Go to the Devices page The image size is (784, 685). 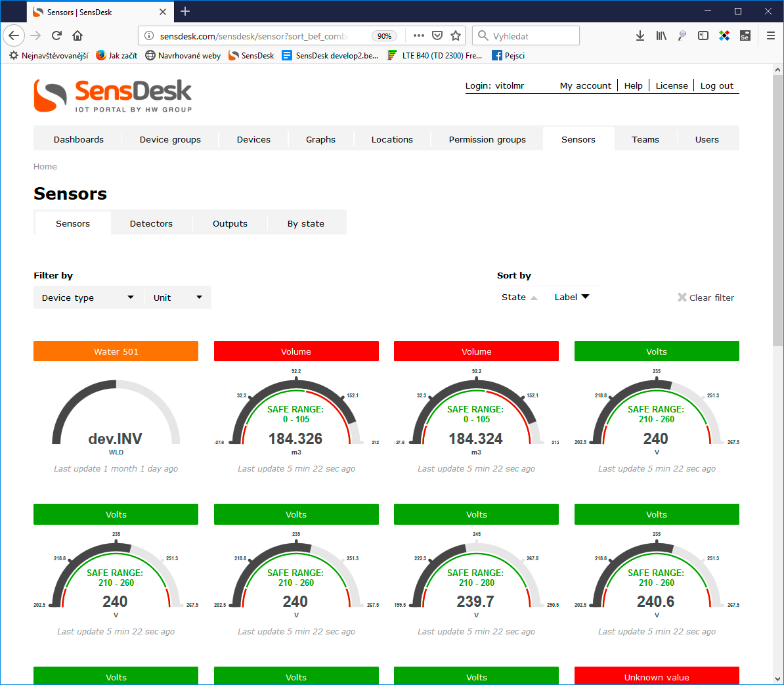253,139
